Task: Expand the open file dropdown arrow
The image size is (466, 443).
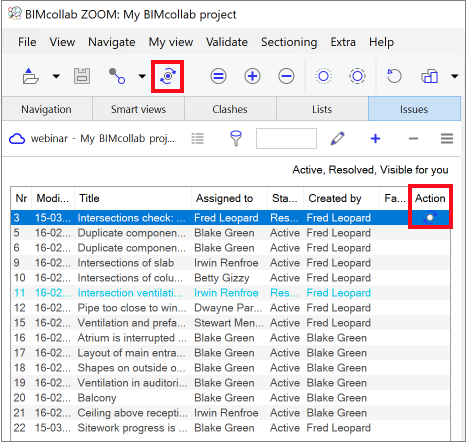Action: tap(56, 76)
